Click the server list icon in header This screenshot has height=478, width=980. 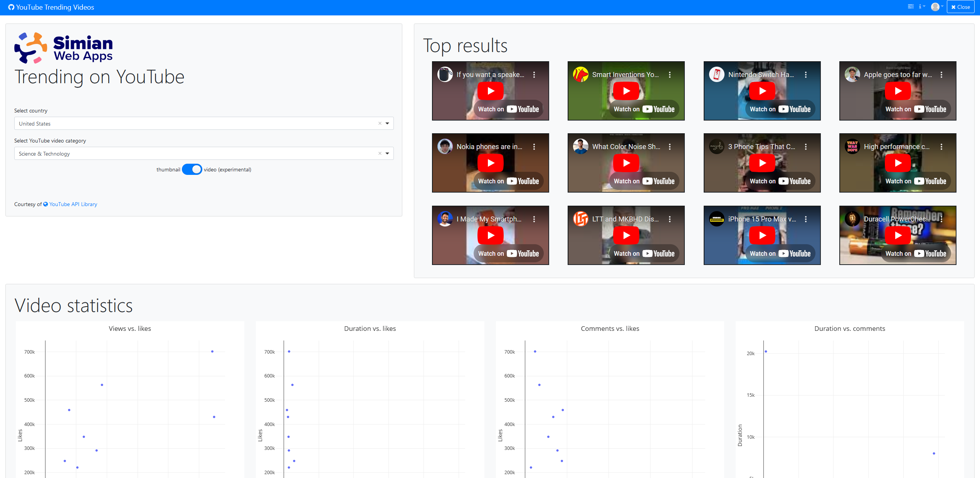tap(911, 7)
